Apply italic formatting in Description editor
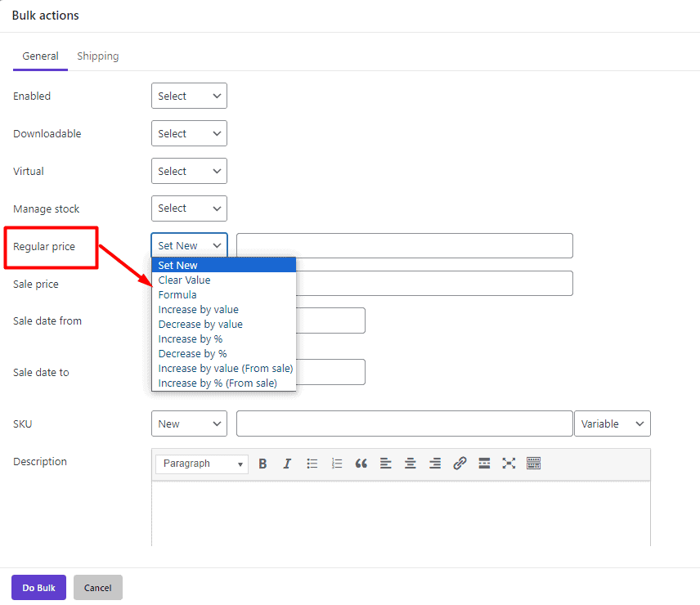The image size is (700, 605). point(287,463)
